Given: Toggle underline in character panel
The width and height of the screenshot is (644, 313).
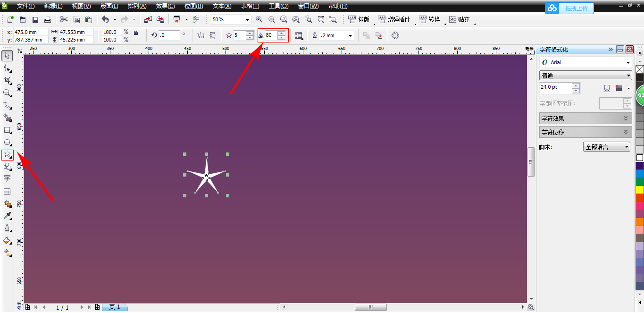Looking at the screenshot, I should tap(607, 88).
